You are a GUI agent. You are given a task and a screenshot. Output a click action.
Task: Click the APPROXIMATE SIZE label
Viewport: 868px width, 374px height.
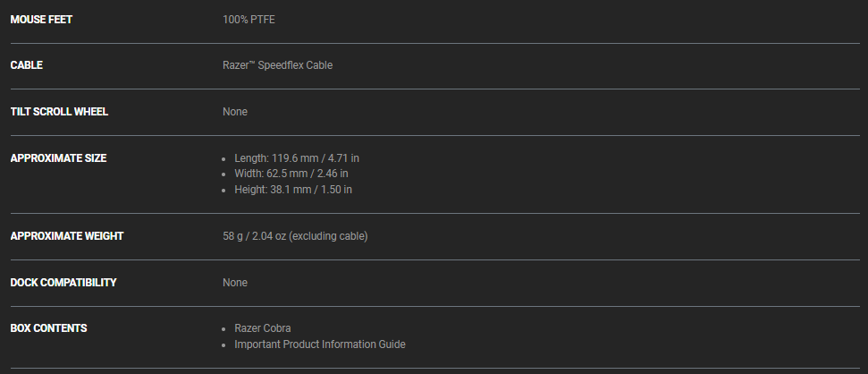[58, 158]
